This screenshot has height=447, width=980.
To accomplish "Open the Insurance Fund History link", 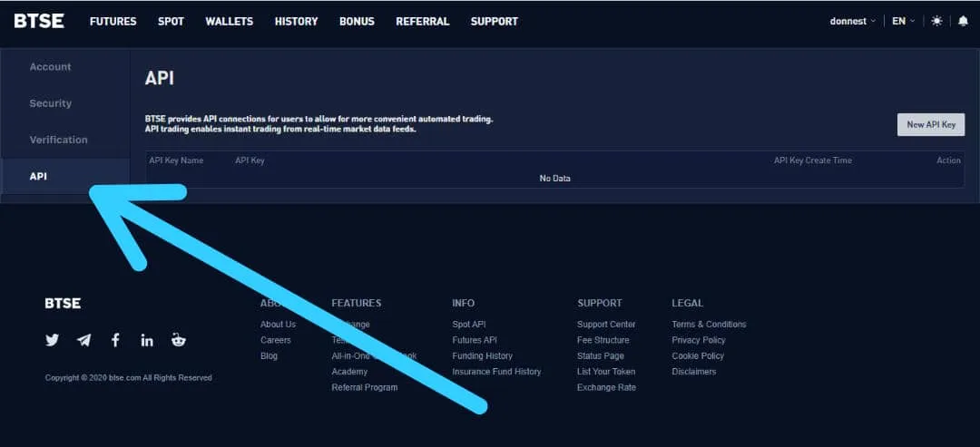I will pyautogui.click(x=496, y=372).
